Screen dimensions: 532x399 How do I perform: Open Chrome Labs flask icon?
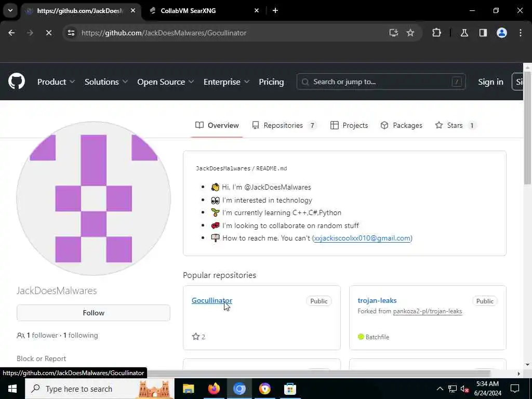coord(464,33)
